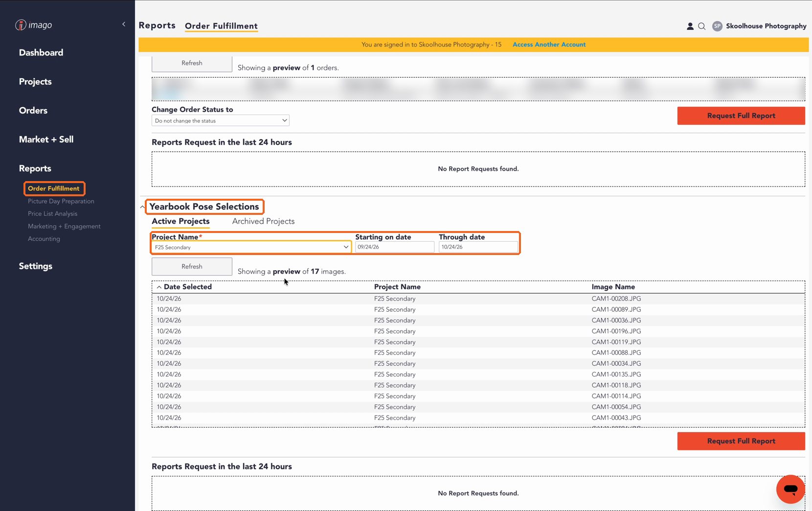
Task: Click the search magnifier icon
Action: click(x=702, y=26)
